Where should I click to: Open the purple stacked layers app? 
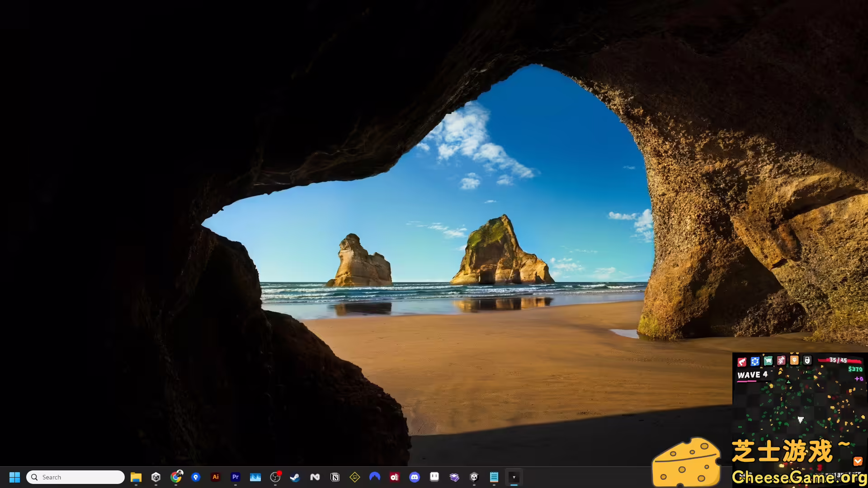(x=454, y=477)
